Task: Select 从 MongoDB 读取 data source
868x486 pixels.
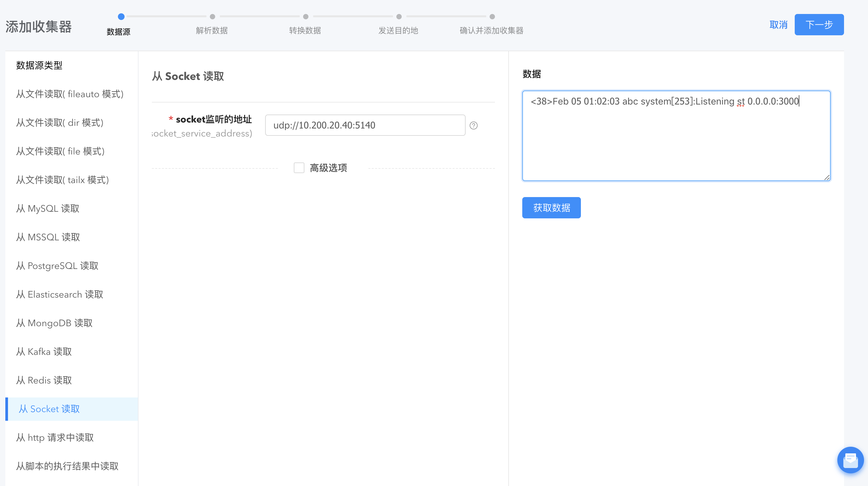Action: coord(72,323)
